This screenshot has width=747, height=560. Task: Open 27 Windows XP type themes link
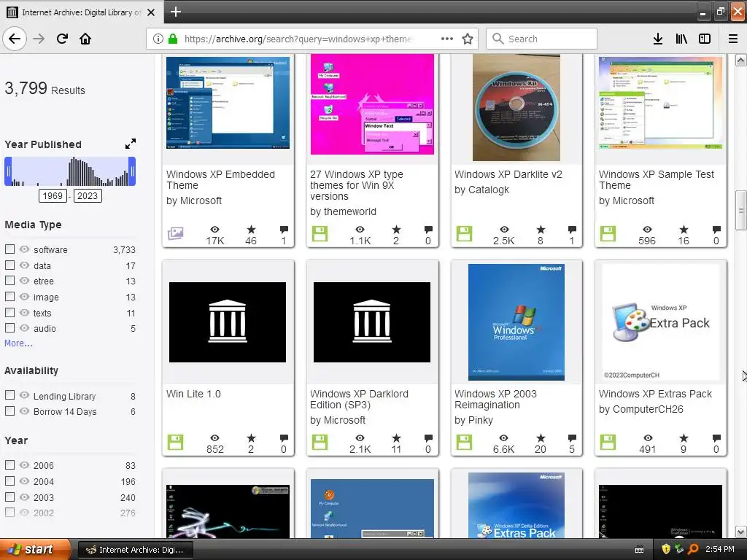point(356,185)
